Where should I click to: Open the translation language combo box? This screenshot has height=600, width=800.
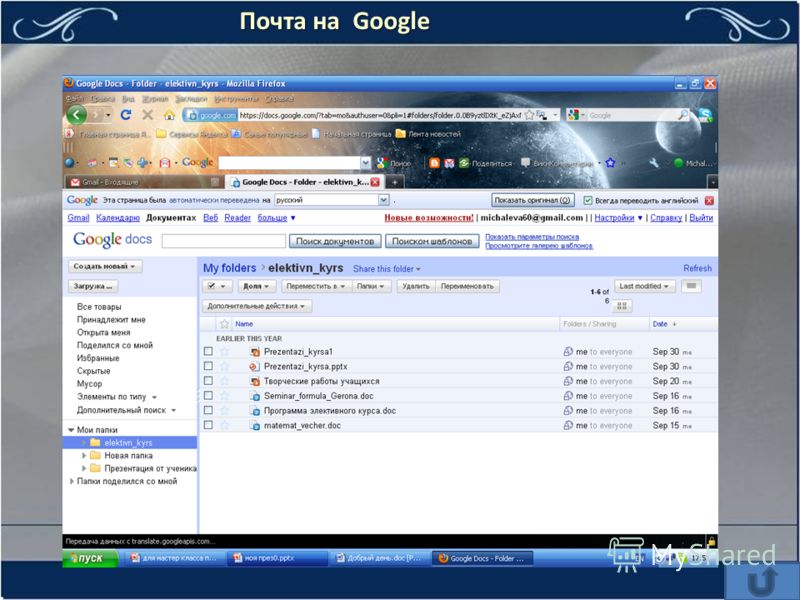[x=332, y=201]
